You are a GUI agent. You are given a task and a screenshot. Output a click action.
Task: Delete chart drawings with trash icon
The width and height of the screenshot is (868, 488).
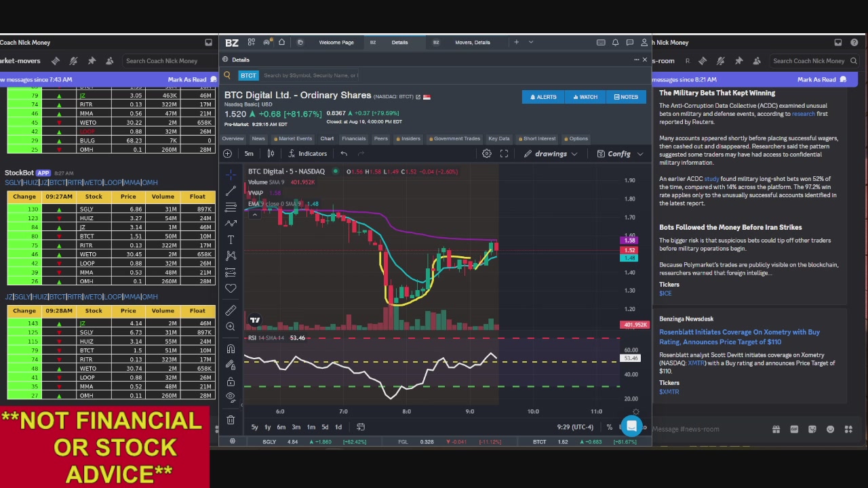pos(231,420)
